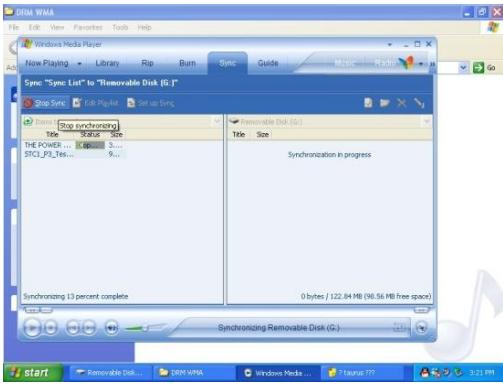Click the green Go button in Explorer
The width and height of the screenshot is (503, 384).
pyautogui.click(x=484, y=68)
